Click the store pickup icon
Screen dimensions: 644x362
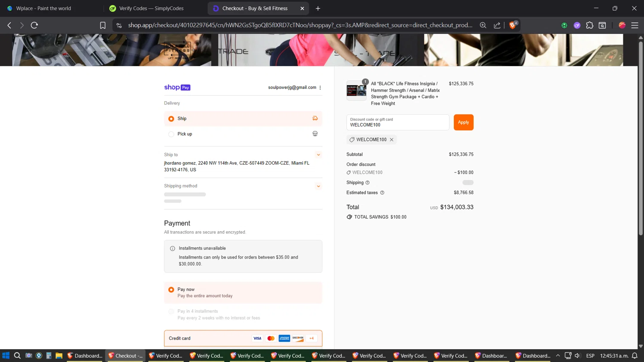click(x=315, y=134)
